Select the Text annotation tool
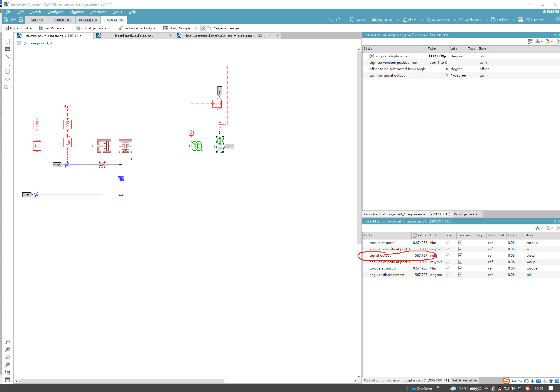 click(x=8, y=41)
